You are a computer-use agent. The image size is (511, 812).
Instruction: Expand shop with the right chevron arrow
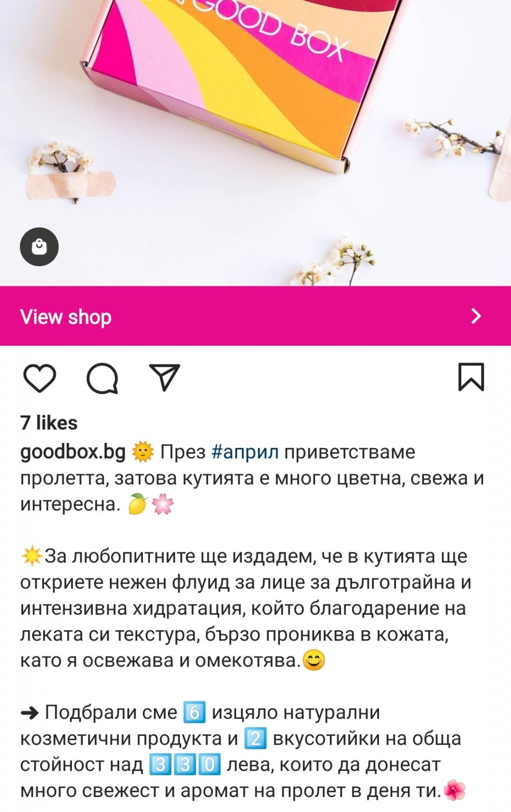click(x=476, y=316)
